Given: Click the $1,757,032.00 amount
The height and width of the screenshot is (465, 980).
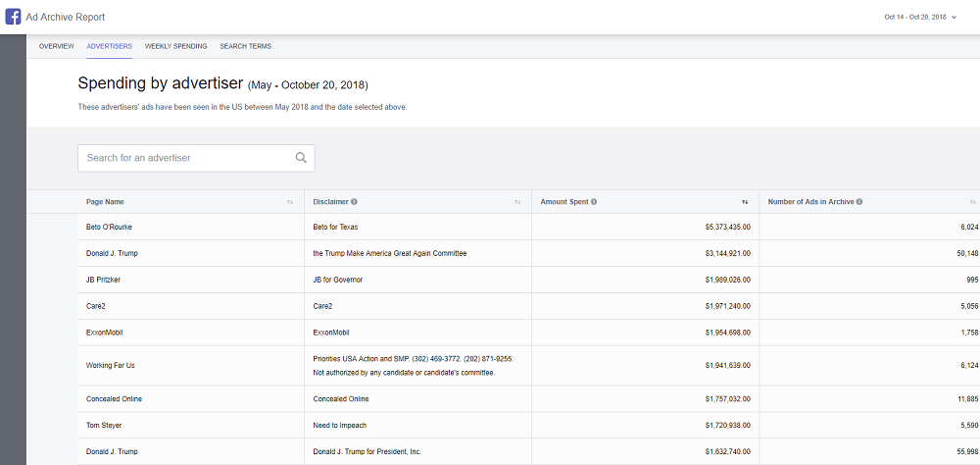Looking at the screenshot, I should pyautogui.click(x=727, y=398).
